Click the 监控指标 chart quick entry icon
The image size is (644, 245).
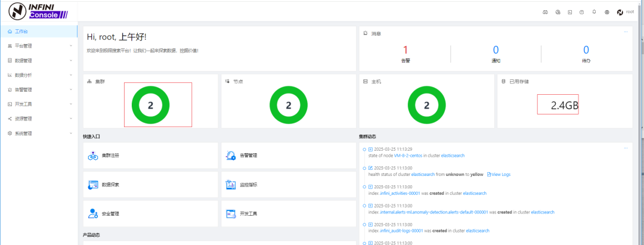click(230, 185)
